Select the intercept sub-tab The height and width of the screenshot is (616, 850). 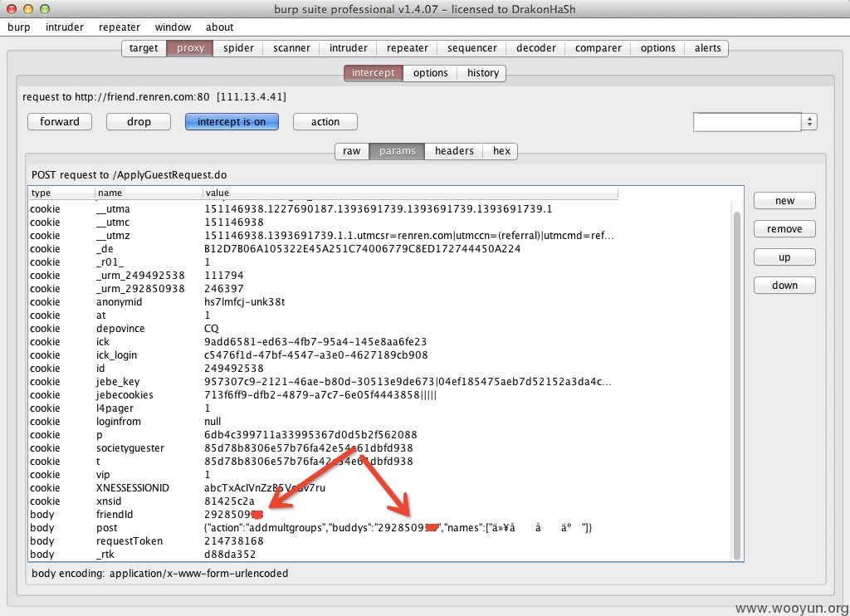(373, 73)
